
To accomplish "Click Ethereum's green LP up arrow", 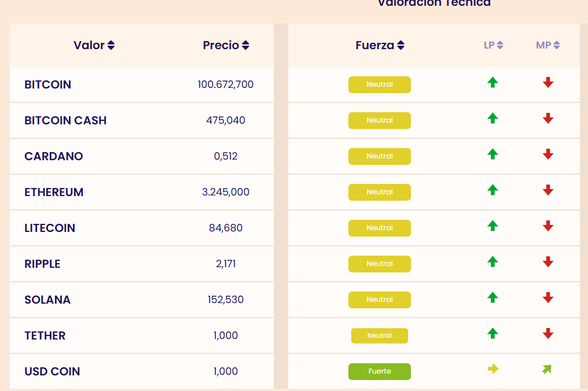I will [x=493, y=190].
